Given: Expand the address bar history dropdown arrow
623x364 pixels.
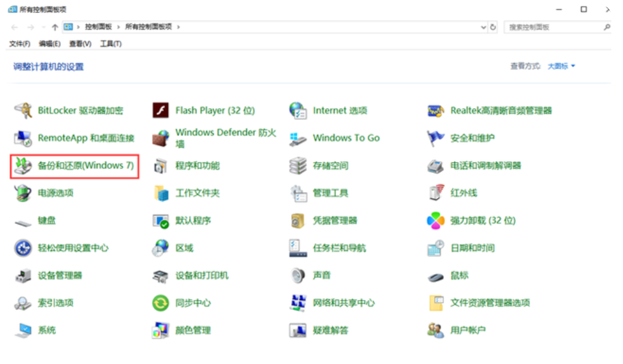Looking at the screenshot, I should pos(483,28).
